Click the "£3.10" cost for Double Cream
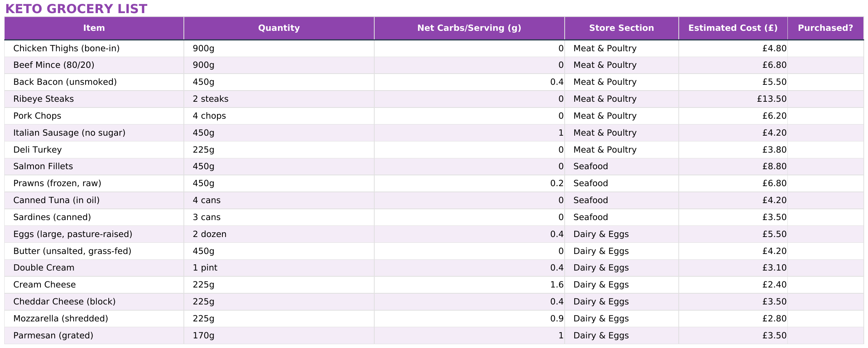This screenshot has height=348, width=868. point(733,268)
